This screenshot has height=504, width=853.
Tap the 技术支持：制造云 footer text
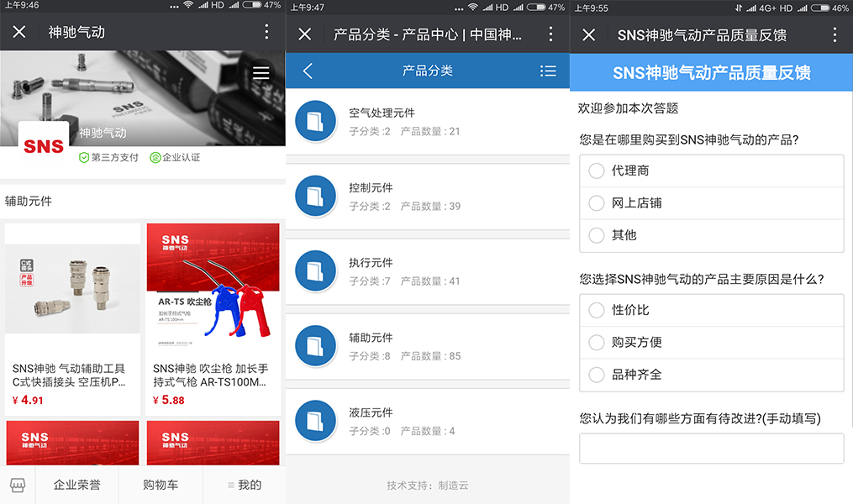coord(428,486)
